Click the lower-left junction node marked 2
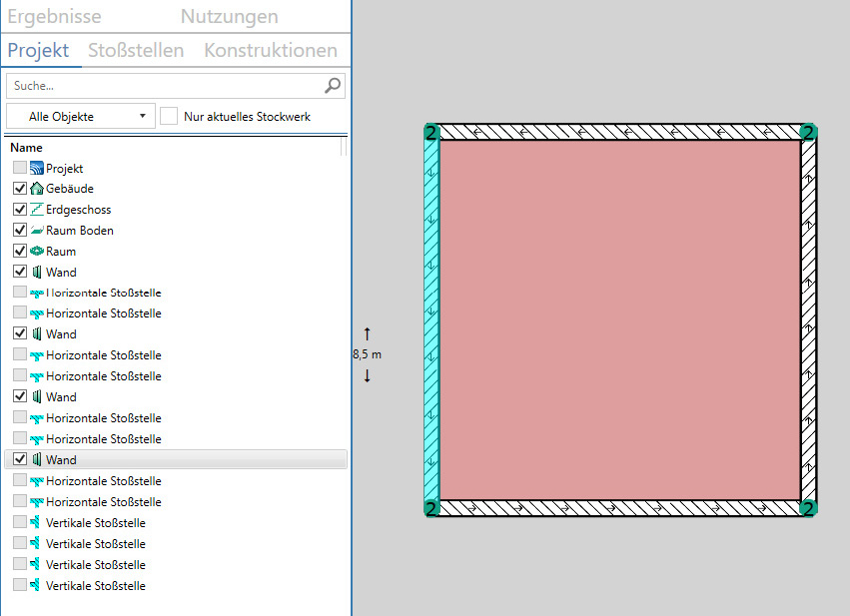Screen dimensions: 850x616 click(x=431, y=508)
